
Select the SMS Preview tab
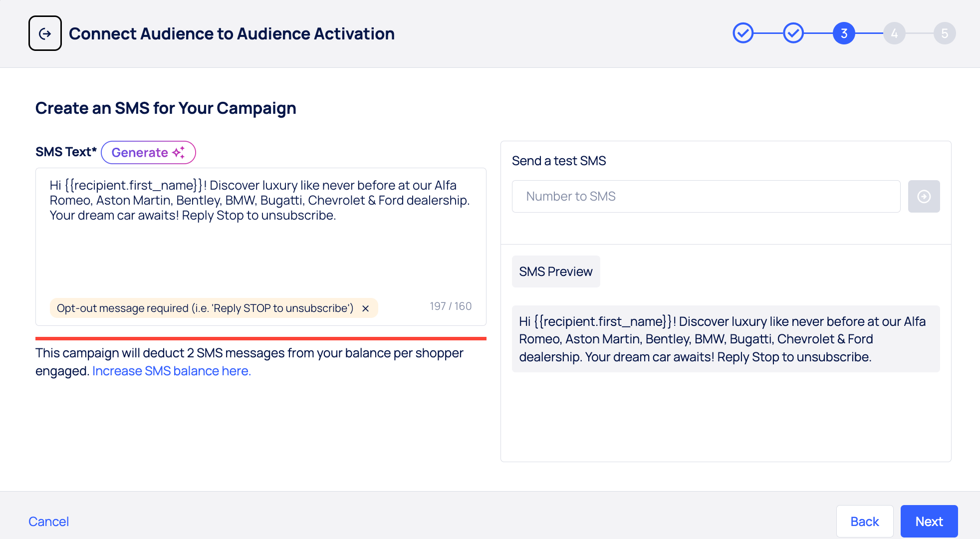(x=555, y=271)
